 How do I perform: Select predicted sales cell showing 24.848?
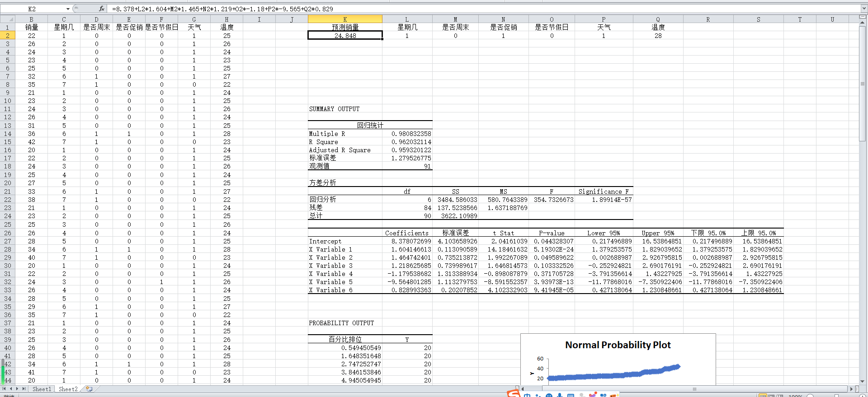pos(345,36)
